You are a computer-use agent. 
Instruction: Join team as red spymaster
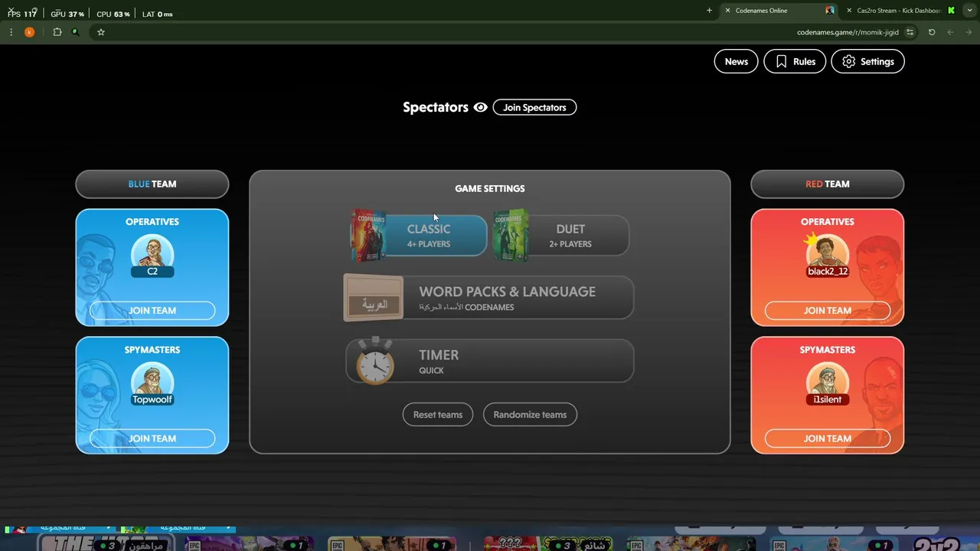click(828, 439)
